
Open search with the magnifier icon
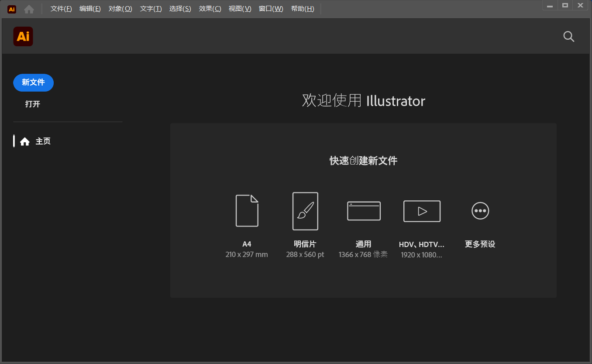(x=568, y=36)
